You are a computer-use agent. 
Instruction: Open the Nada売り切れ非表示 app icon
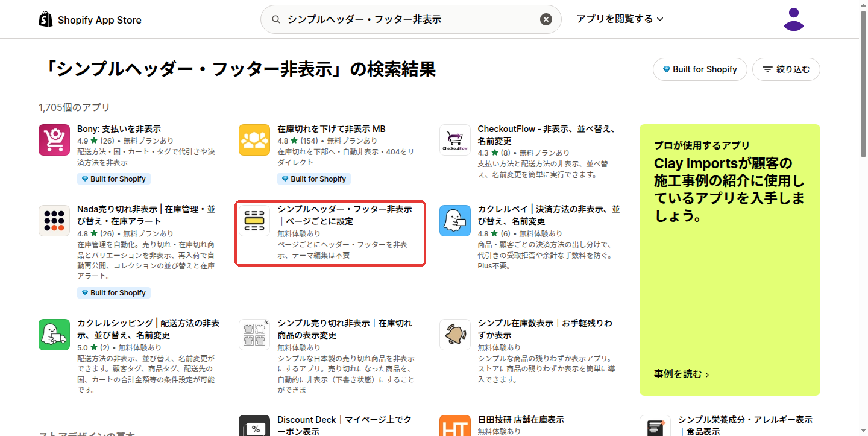coord(54,221)
